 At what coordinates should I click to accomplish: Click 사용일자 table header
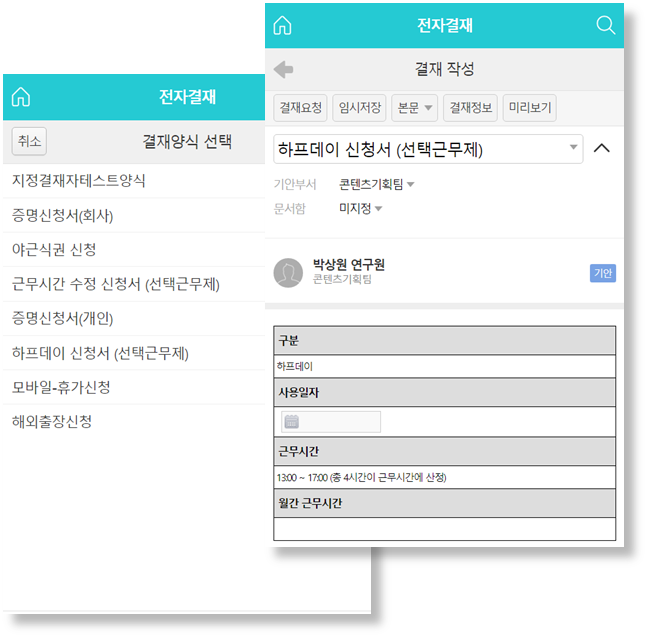click(x=445, y=392)
